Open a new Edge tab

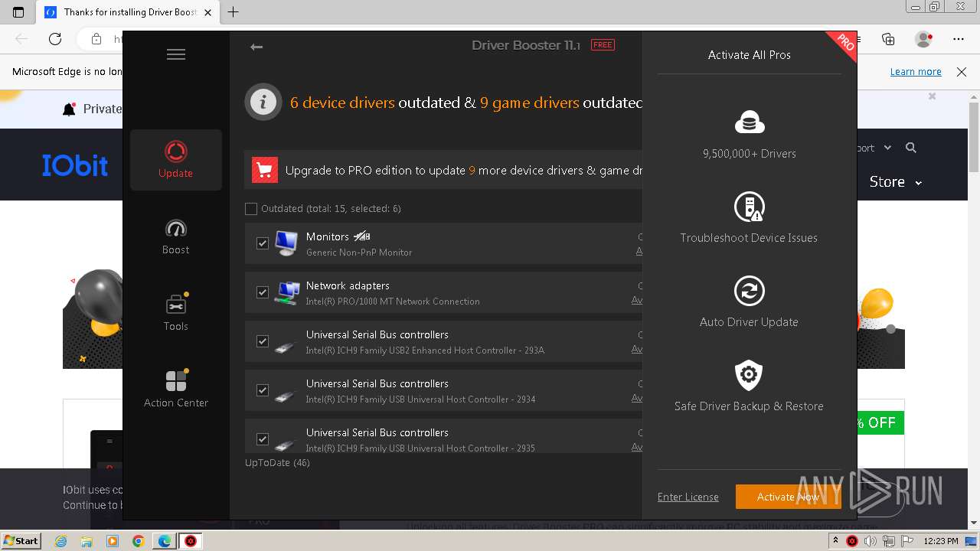click(234, 12)
